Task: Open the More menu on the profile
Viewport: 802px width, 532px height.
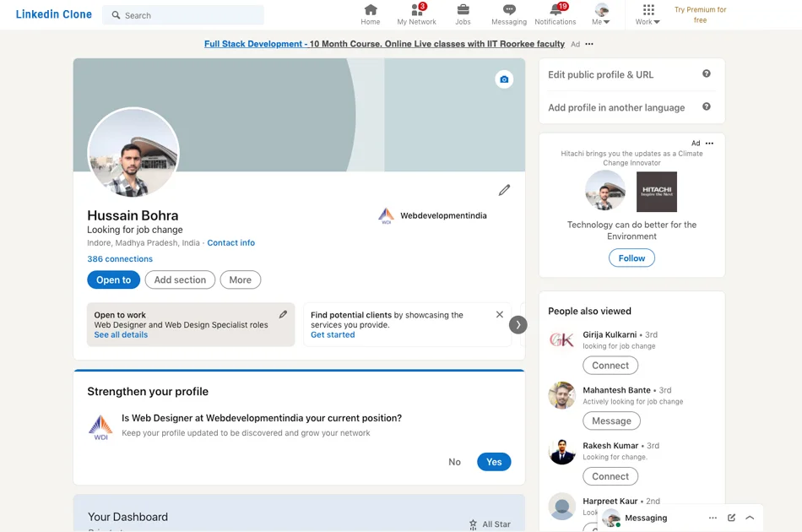Action: pyautogui.click(x=240, y=280)
